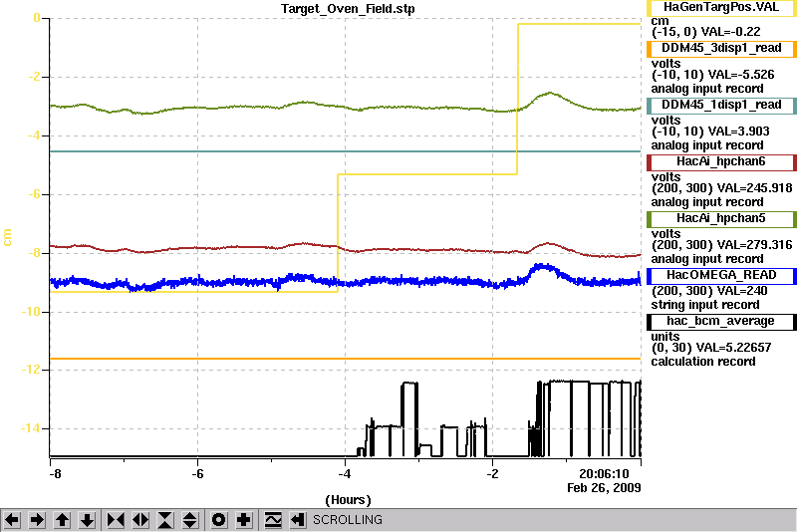Zoom out vertically with the up-down triangles icon
797x532 pixels.
click(190, 520)
